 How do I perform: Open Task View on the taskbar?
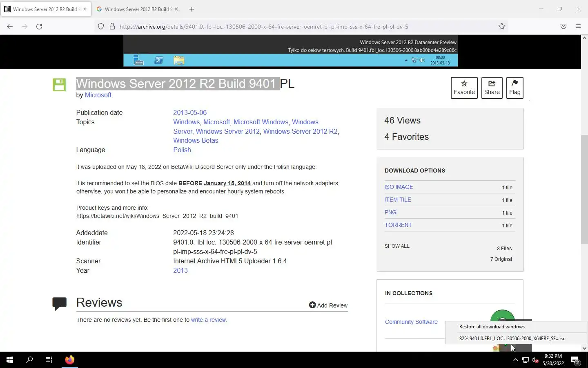point(49,360)
